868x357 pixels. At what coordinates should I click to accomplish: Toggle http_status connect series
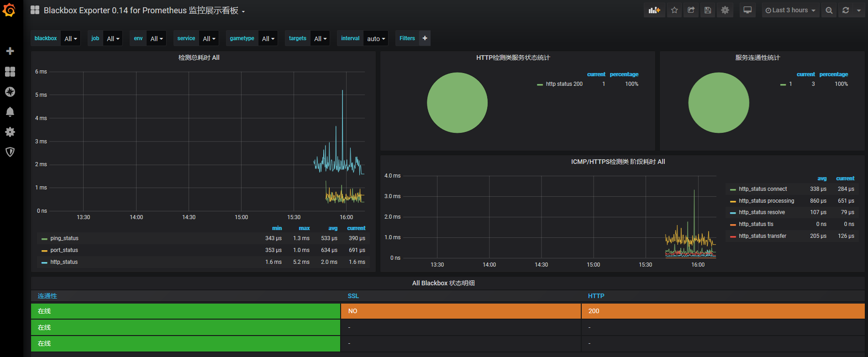[x=763, y=189]
